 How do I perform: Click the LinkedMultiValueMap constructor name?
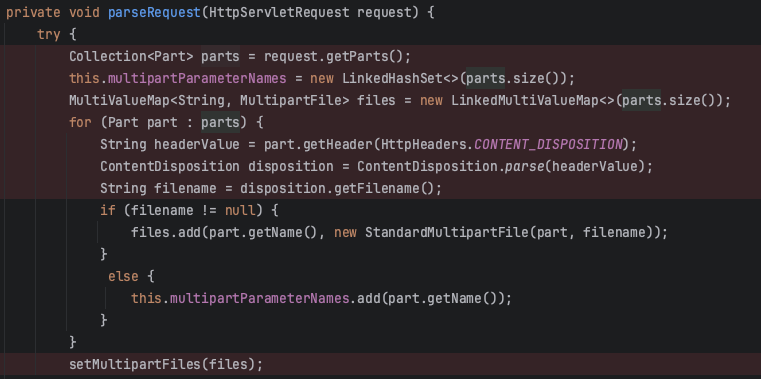point(525,100)
